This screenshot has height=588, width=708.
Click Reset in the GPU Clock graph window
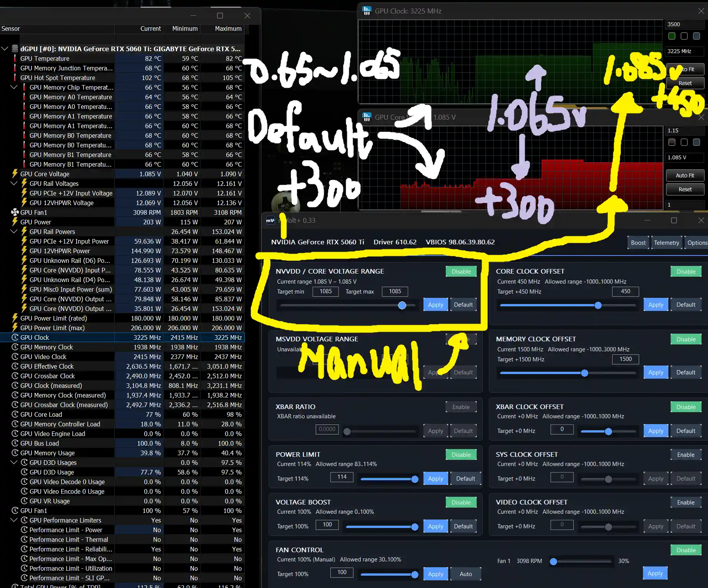(685, 83)
